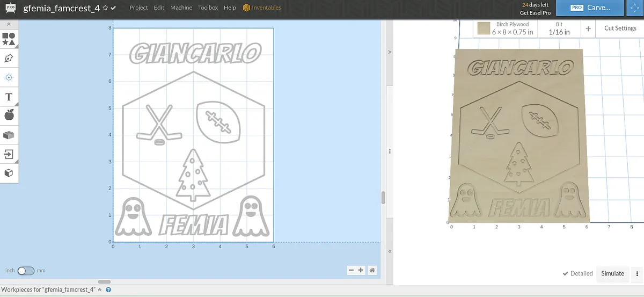Click the Birch Plywood material swatch
This screenshot has width=644, height=297.
pyautogui.click(x=484, y=28)
